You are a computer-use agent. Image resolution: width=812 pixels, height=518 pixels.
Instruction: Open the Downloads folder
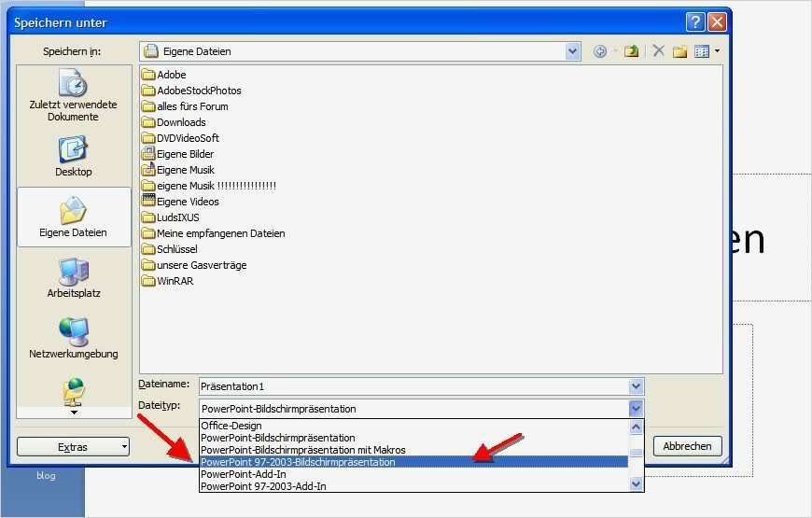coord(174,122)
